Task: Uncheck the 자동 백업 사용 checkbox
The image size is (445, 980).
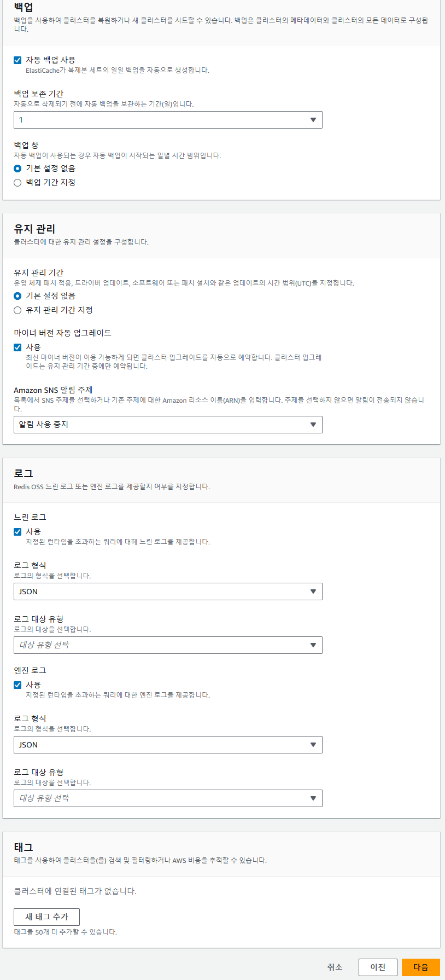Action: pos(17,60)
